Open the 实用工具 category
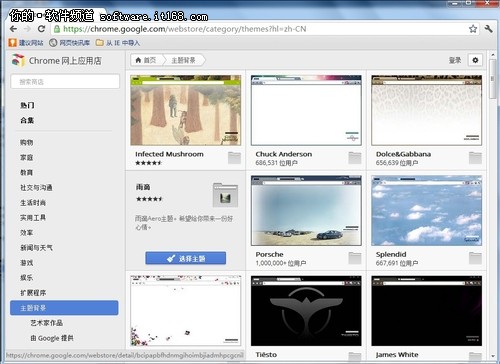500x364 pixels. (x=33, y=218)
